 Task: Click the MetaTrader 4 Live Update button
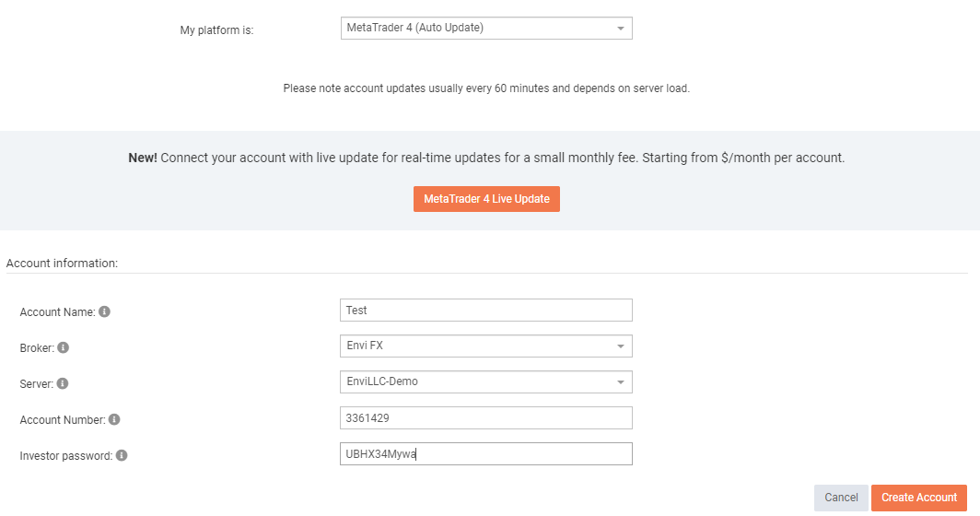486,199
